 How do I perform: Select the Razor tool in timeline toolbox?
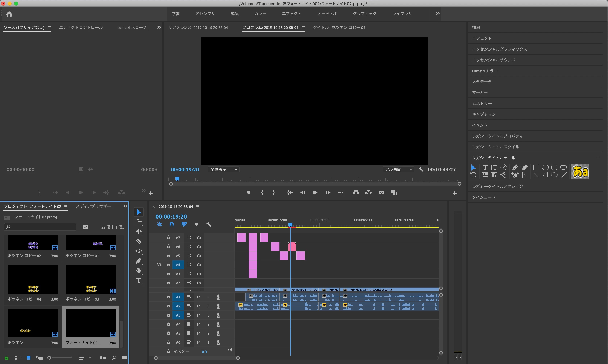tap(139, 241)
